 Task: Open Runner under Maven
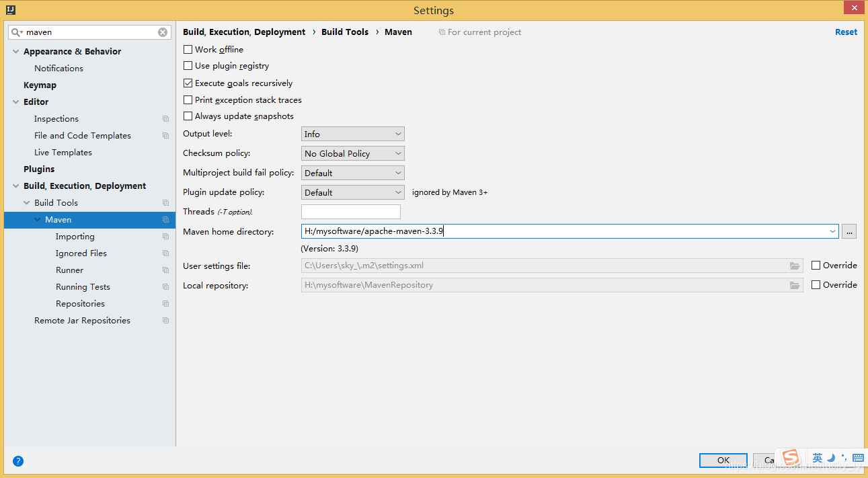[69, 270]
